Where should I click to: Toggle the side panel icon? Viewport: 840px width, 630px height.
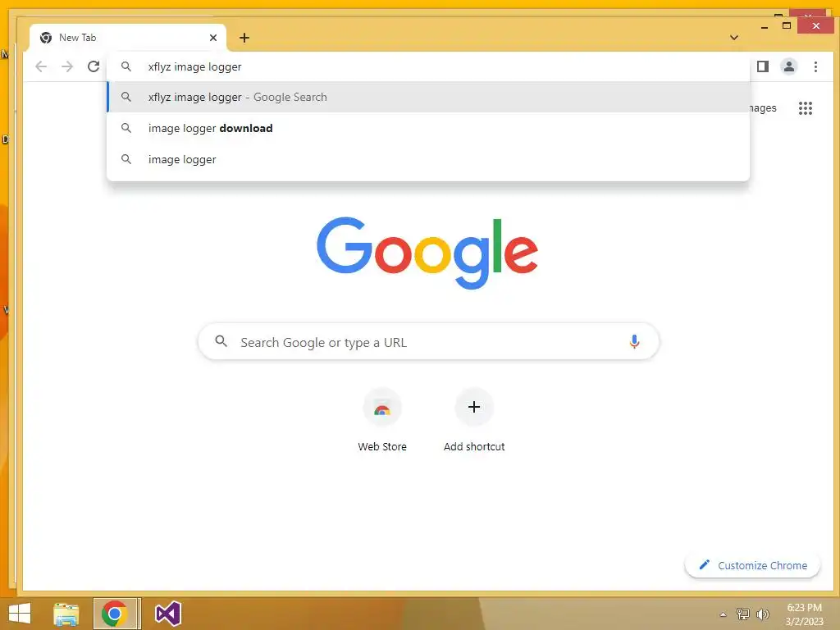pyautogui.click(x=762, y=66)
